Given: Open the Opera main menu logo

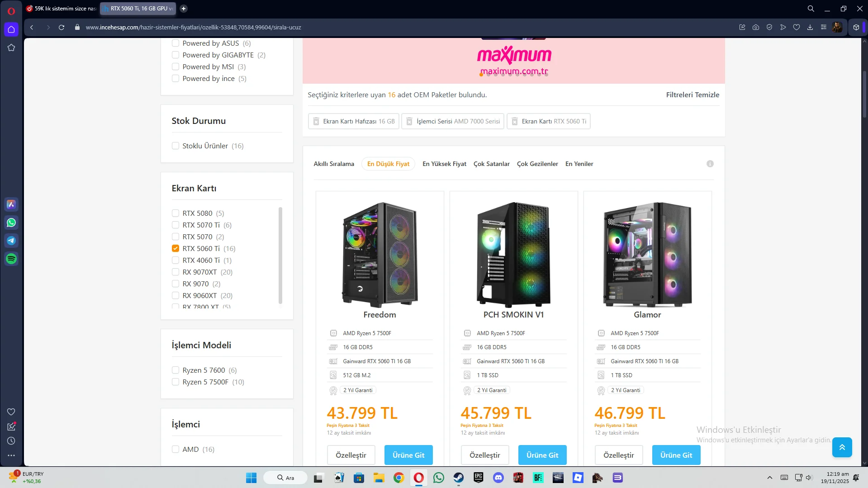Looking at the screenshot, I should pyautogui.click(x=11, y=11).
